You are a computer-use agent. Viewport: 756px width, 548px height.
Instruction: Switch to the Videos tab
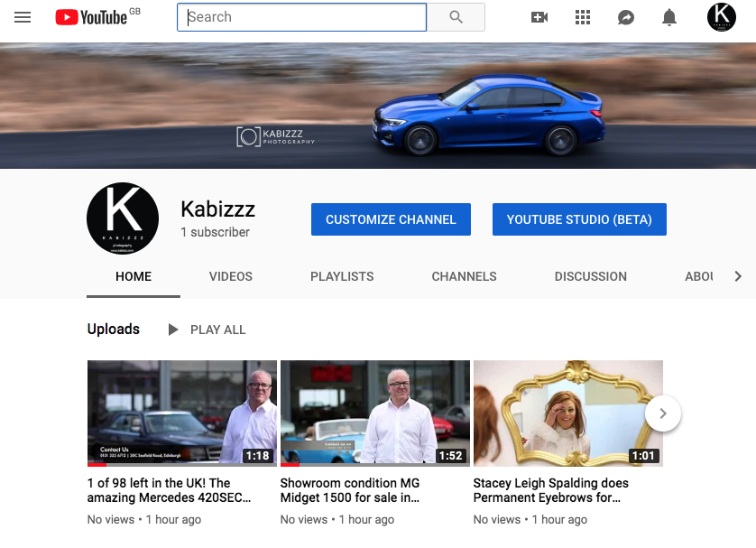pos(230,276)
